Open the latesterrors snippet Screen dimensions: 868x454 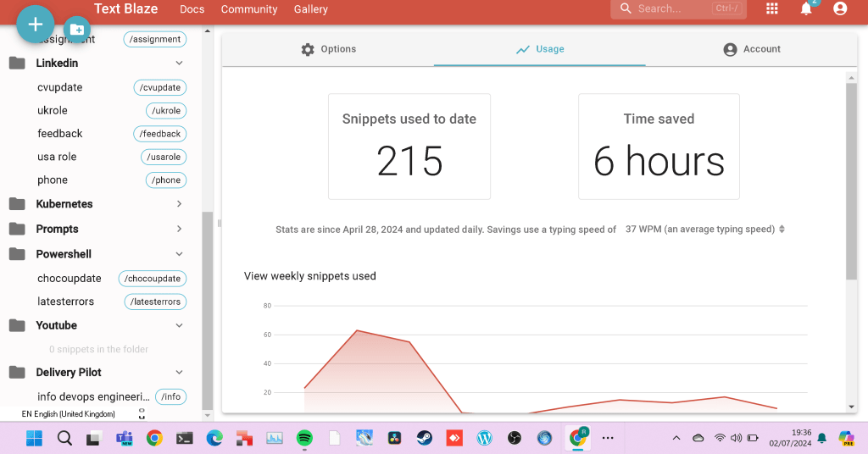pos(66,302)
